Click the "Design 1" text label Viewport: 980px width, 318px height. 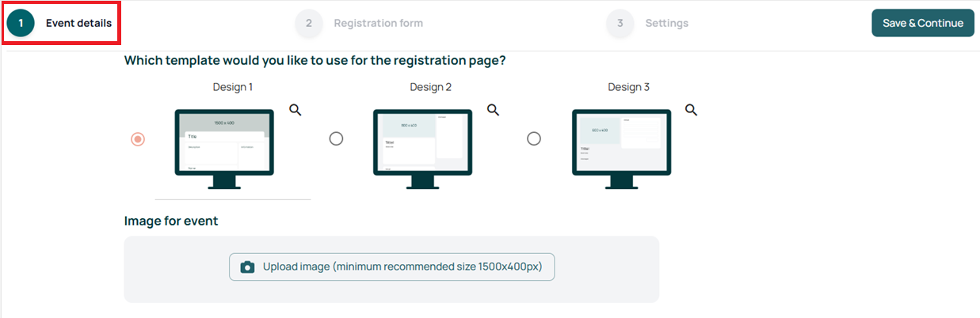[233, 87]
